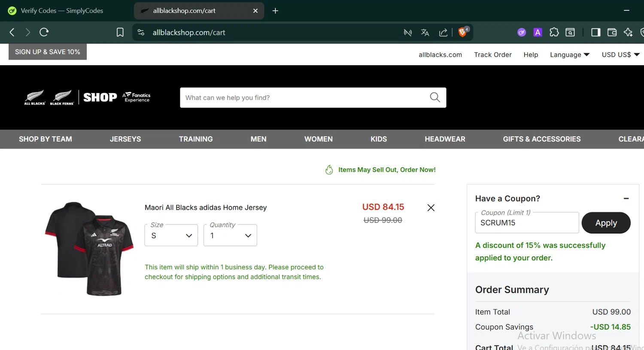Open Maori All Blacks adidas Home Jersey link

pos(206,208)
